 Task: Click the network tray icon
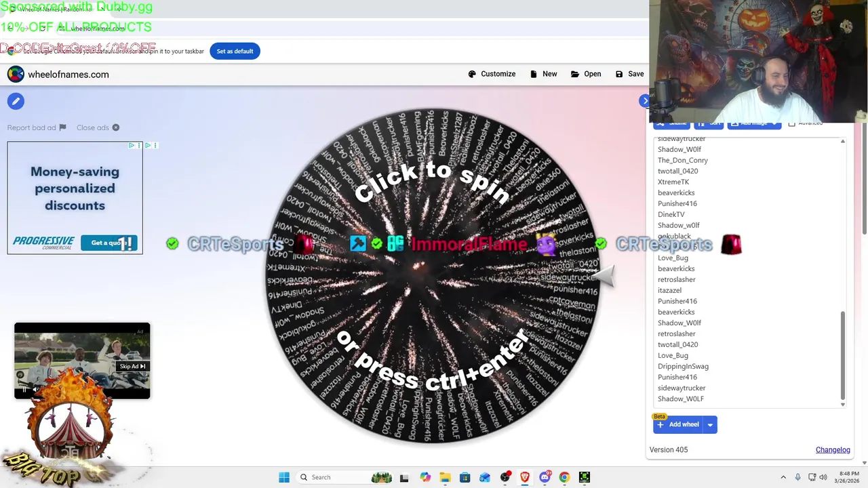812,477
